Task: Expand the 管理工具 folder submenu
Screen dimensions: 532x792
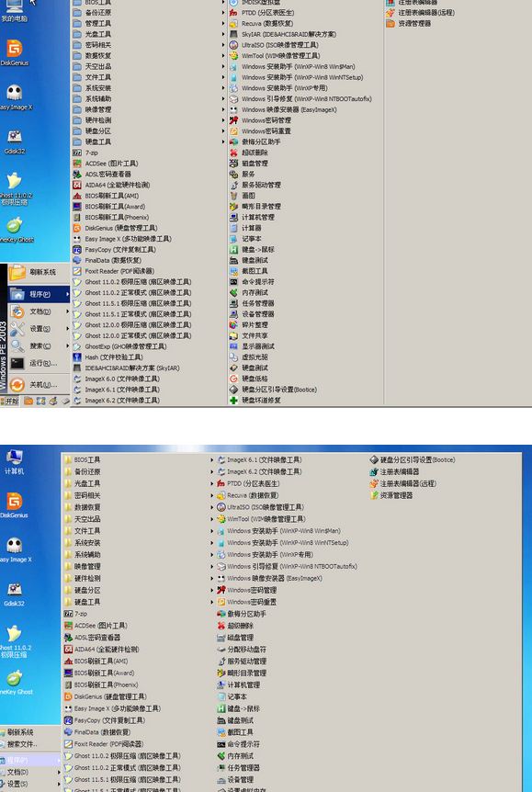Action: (x=149, y=23)
